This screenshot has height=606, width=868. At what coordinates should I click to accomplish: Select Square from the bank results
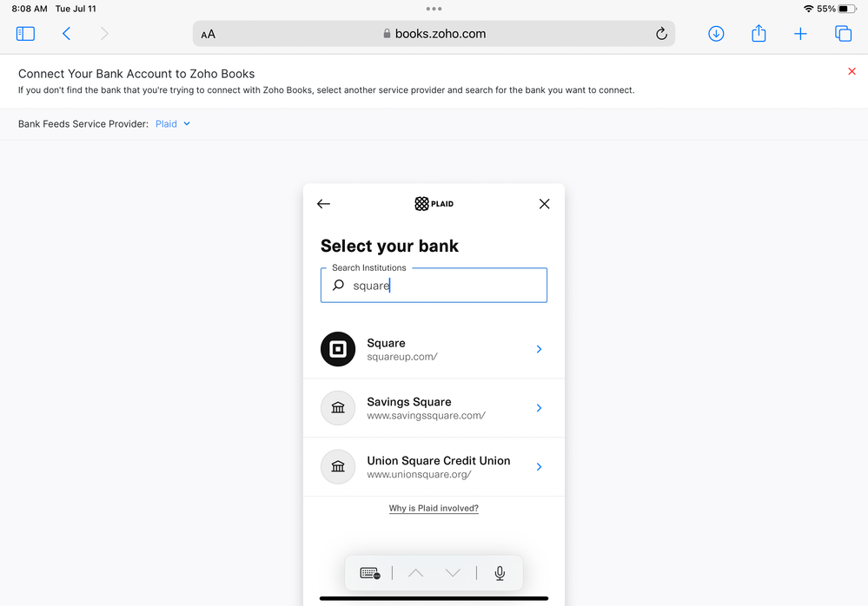tap(434, 349)
